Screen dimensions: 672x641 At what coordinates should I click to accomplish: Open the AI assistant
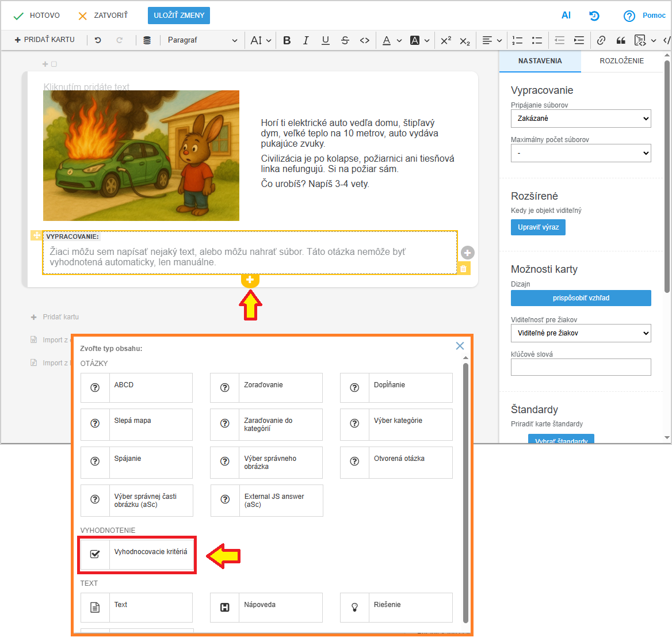coord(566,16)
